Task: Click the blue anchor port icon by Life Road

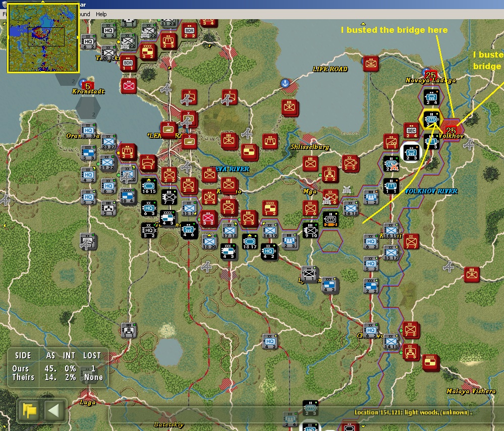Action: coord(285,83)
